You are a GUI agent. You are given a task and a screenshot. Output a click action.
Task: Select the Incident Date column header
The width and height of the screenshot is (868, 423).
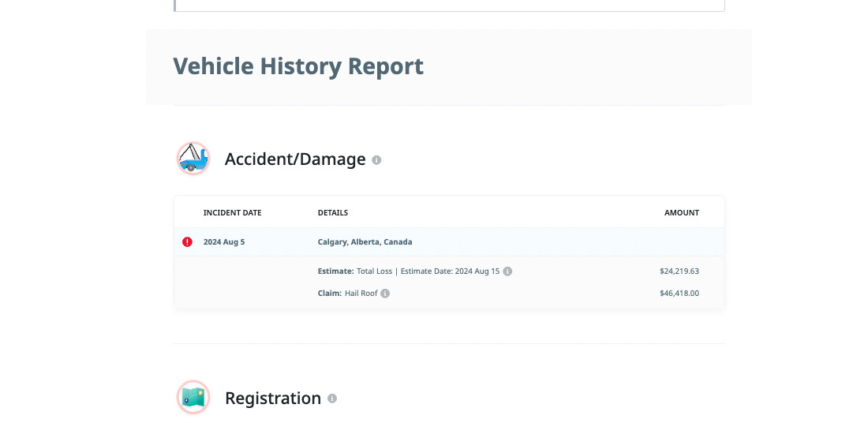(x=232, y=213)
